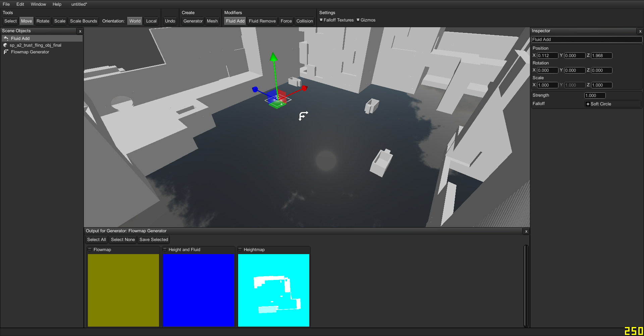
Task: Tick the Heightmap output checkbox
Action: (240, 250)
